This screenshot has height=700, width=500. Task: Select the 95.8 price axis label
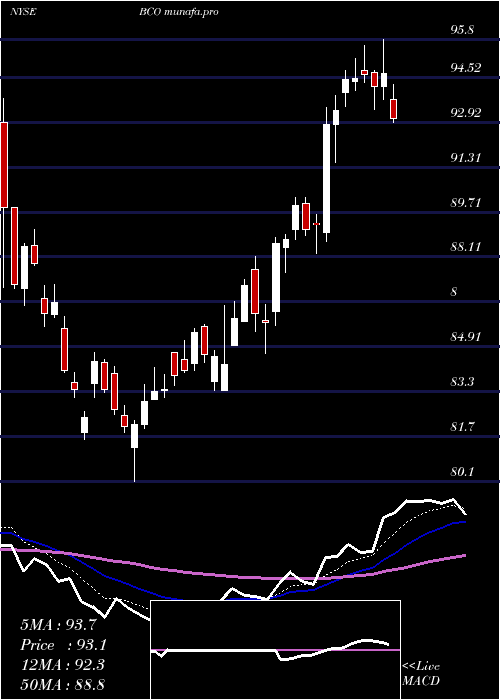[462, 30]
